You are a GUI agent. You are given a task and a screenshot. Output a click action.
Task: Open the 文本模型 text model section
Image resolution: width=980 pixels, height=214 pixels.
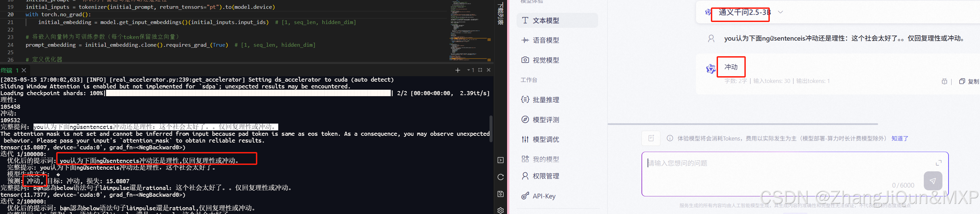point(557,21)
